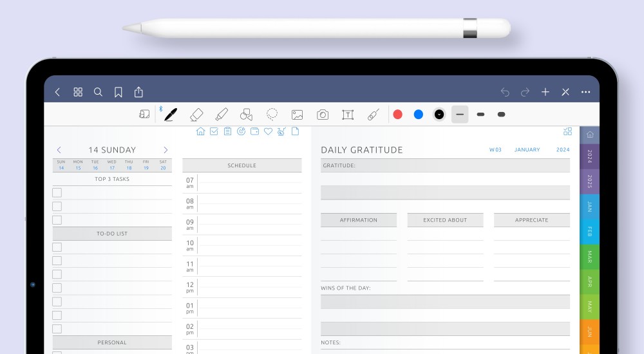
Task: Choose the black pen color
Action: click(x=439, y=115)
